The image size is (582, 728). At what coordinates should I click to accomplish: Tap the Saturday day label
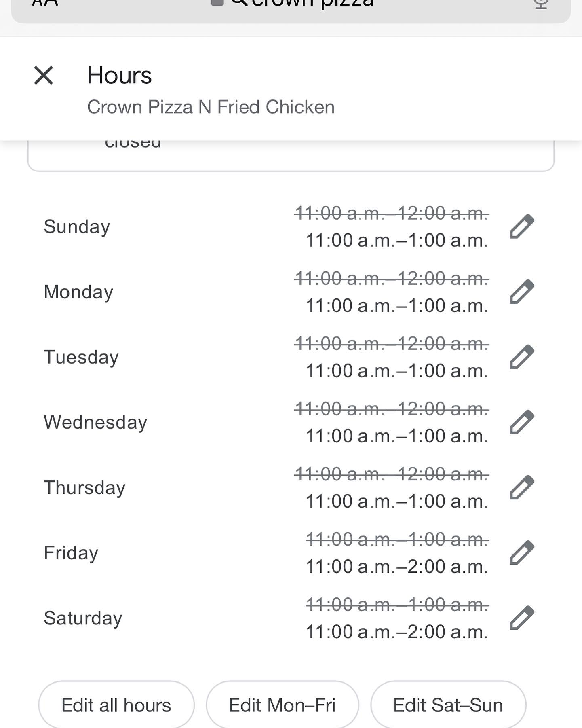point(83,618)
